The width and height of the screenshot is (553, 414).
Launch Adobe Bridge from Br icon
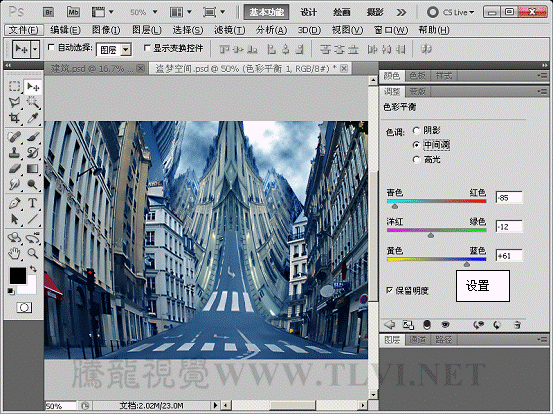[49, 12]
